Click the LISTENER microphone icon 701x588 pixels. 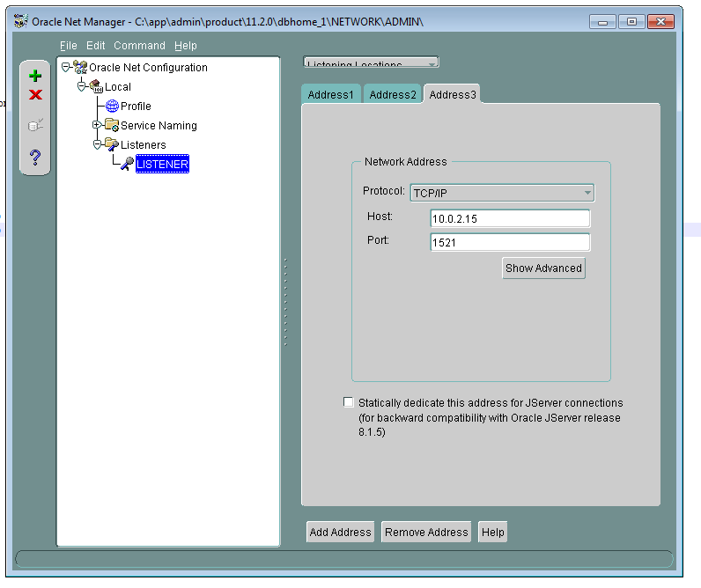[x=128, y=164]
